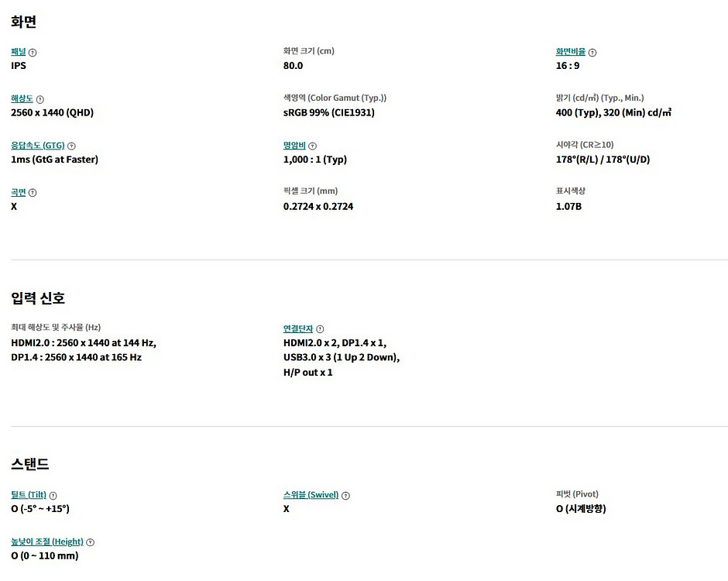Image resolution: width=728 pixels, height=581 pixels.
Task: Follow the 스위블 (Swivel) link
Action: [x=311, y=494]
